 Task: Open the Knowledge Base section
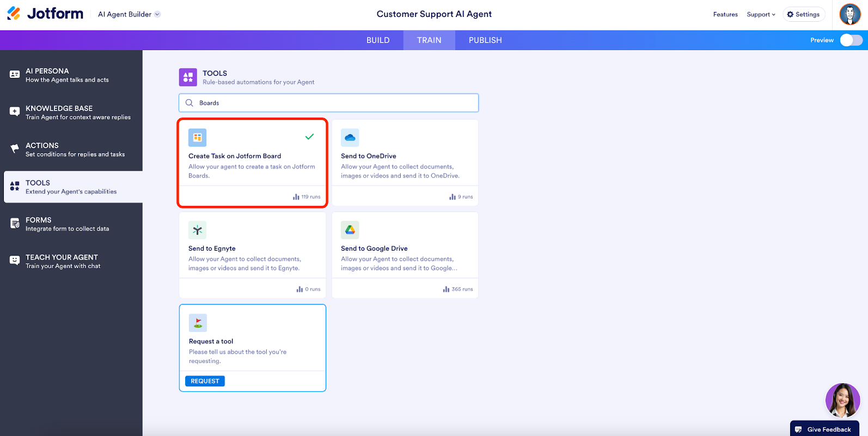71,112
